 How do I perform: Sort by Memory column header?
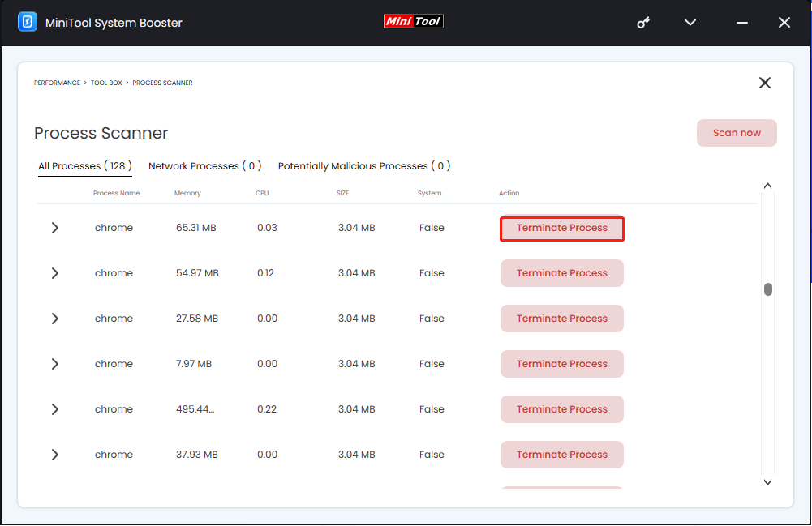187,193
